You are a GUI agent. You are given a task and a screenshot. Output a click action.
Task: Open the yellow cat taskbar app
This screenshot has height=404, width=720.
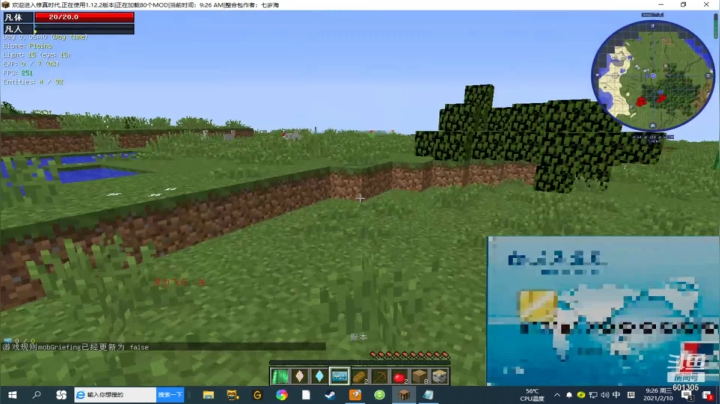[233, 395]
